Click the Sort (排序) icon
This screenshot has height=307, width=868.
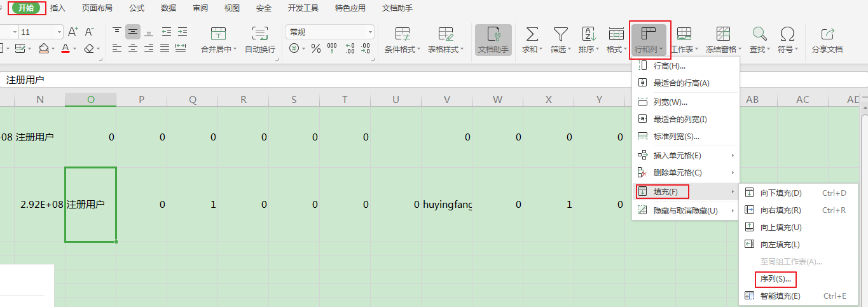tap(588, 34)
